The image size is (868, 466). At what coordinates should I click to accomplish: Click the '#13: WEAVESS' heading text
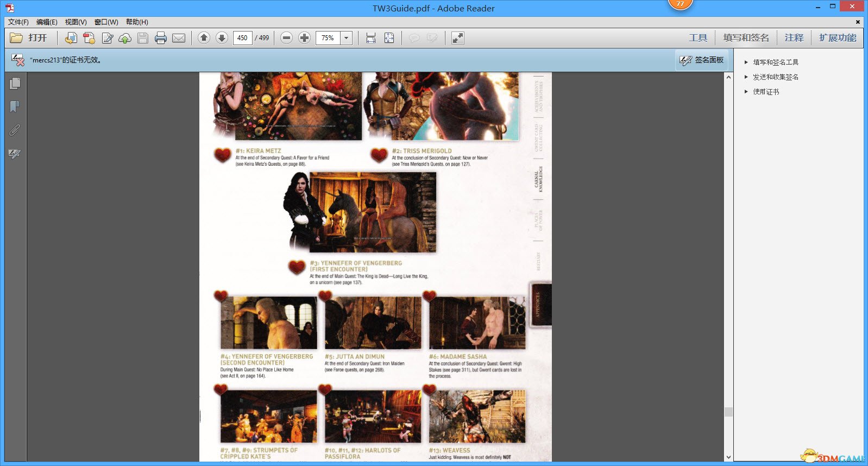450,450
